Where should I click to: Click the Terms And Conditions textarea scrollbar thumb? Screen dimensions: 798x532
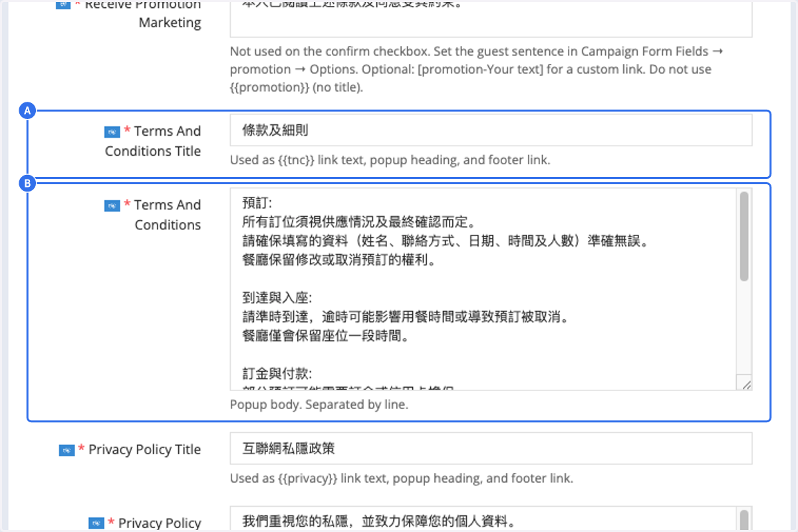tap(744, 236)
